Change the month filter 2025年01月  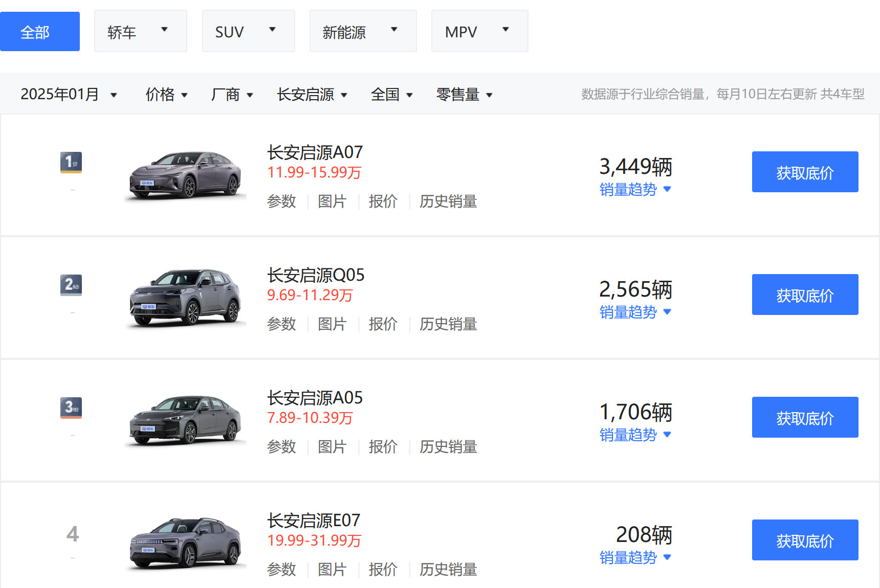click(x=69, y=95)
